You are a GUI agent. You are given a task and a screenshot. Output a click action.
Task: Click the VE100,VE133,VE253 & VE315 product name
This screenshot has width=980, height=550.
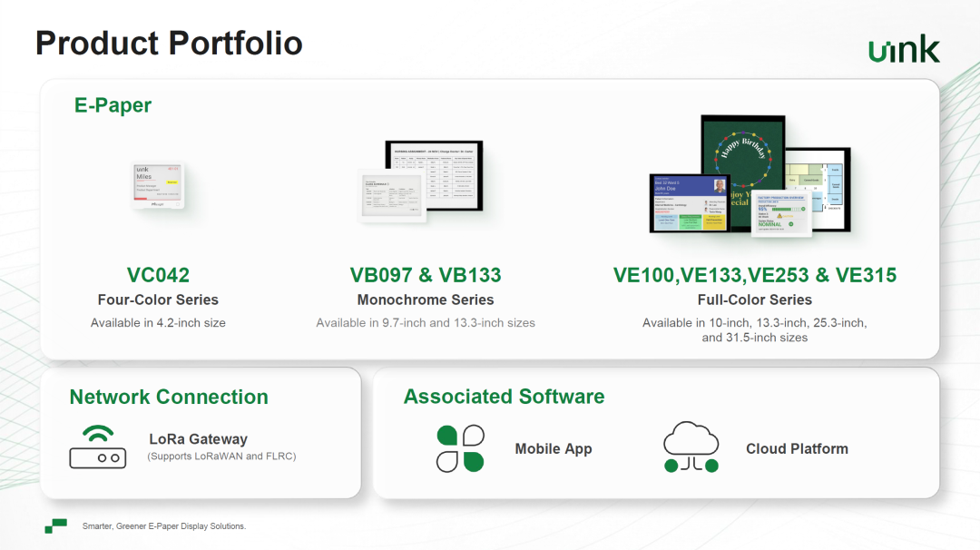pos(754,275)
